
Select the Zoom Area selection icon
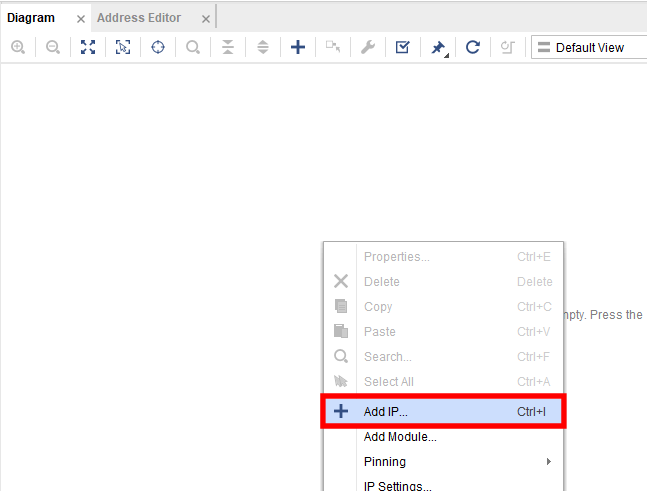point(123,47)
